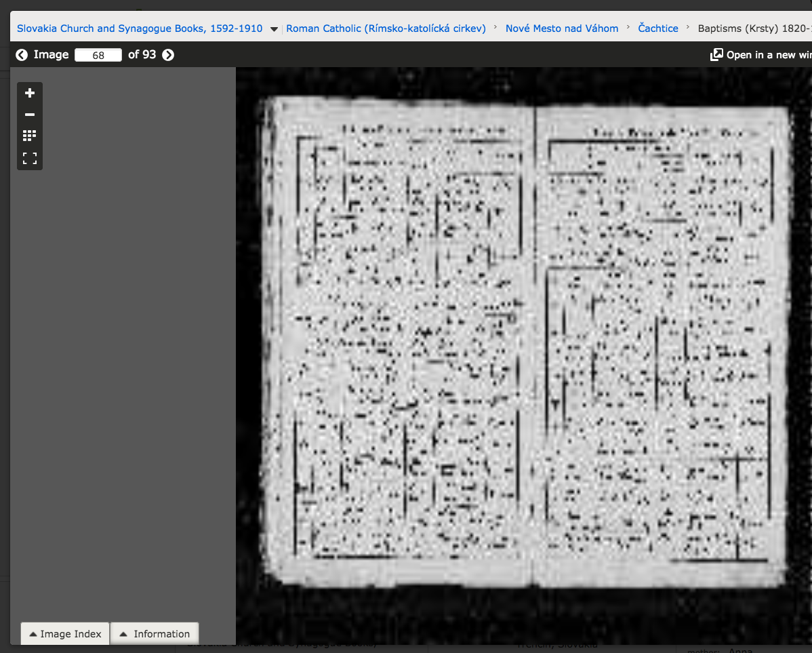
Task: Advance to the next image arrow
Action: click(x=168, y=55)
